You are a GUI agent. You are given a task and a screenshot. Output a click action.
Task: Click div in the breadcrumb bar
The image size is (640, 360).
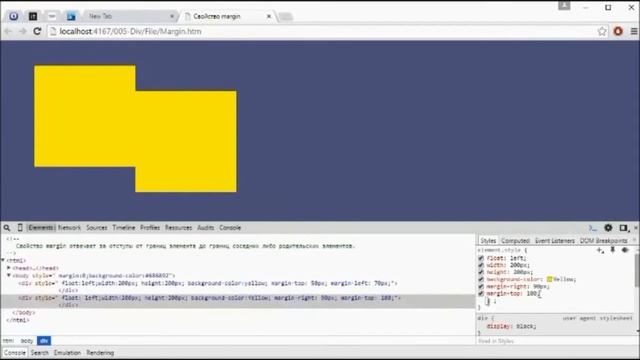44,340
